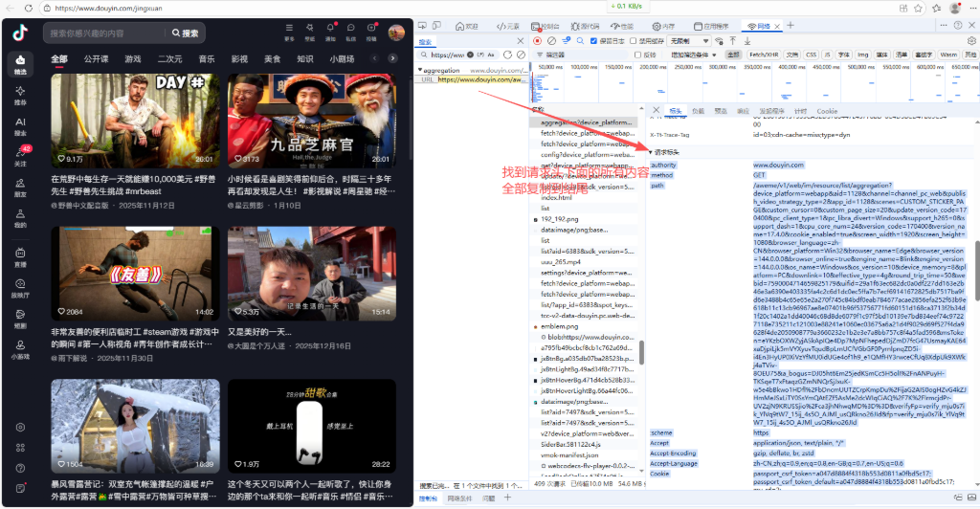980x509 pixels.
Task: Open the 我的 profile sidebar item
Action: 20,218
